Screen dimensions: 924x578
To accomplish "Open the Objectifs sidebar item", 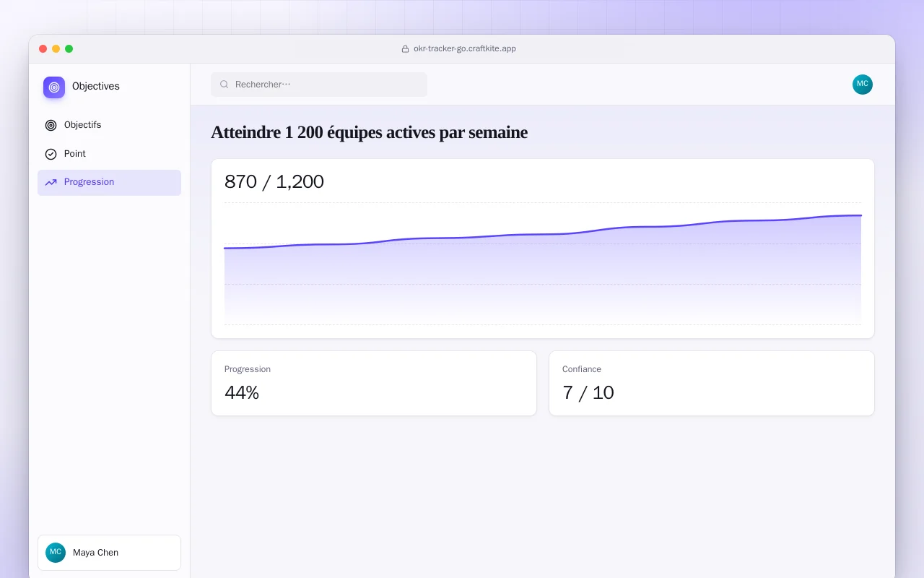I will (x=109, y=125).
